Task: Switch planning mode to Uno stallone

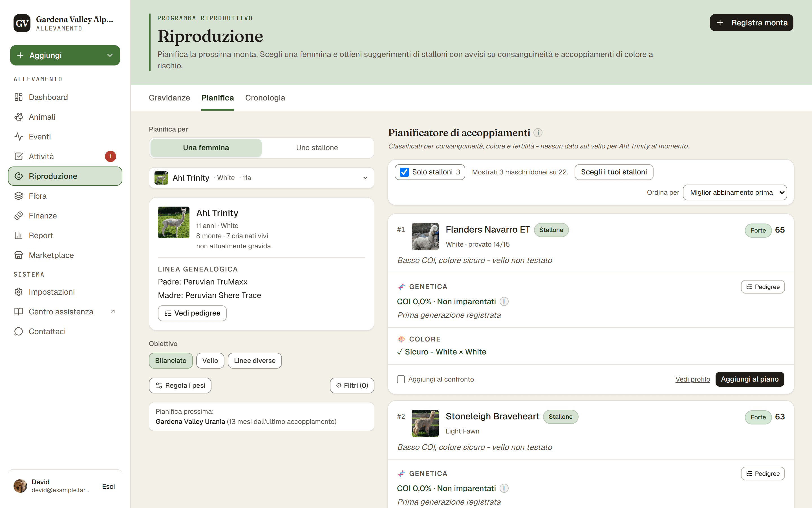Action: (x=317, y=148)
